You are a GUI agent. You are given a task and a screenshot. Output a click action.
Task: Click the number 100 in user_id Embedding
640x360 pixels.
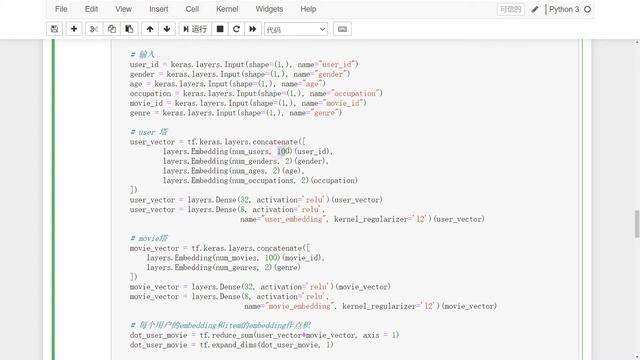point(284,151)
